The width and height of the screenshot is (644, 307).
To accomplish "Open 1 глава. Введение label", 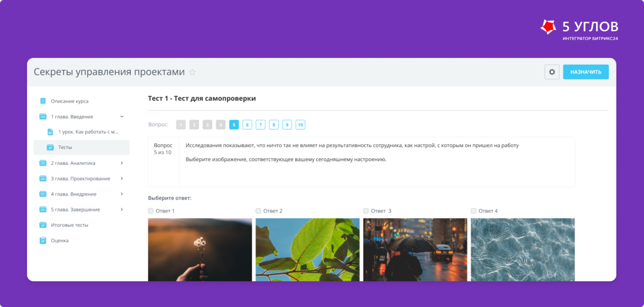I will click(x=72, y=116).
